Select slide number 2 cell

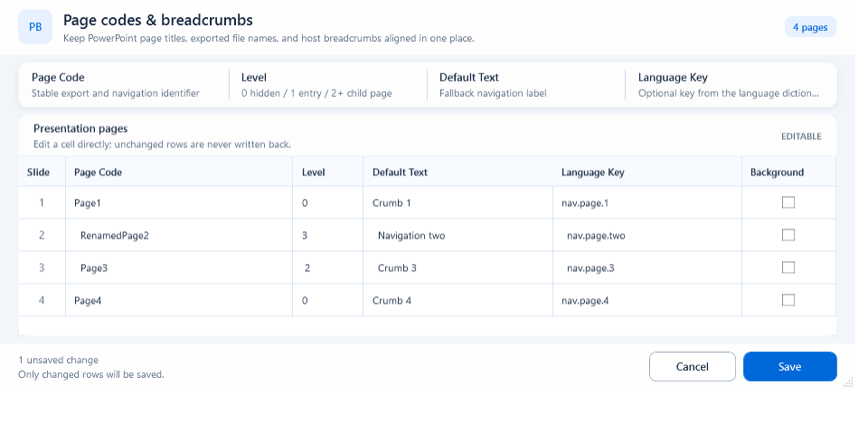pyautogui.click(x=42, y=236)
